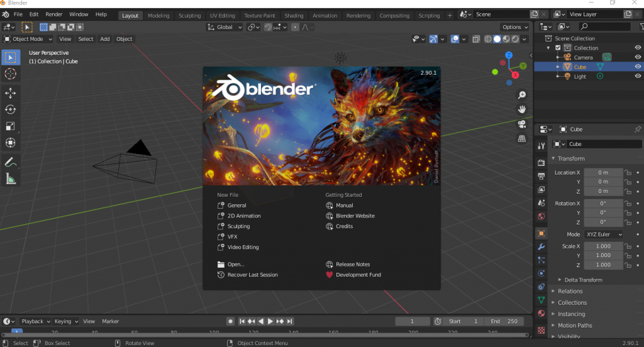The width and height of the screenshot is (644, 347).
Task: Switch to material preview shading
Action: tap(506, 39)
